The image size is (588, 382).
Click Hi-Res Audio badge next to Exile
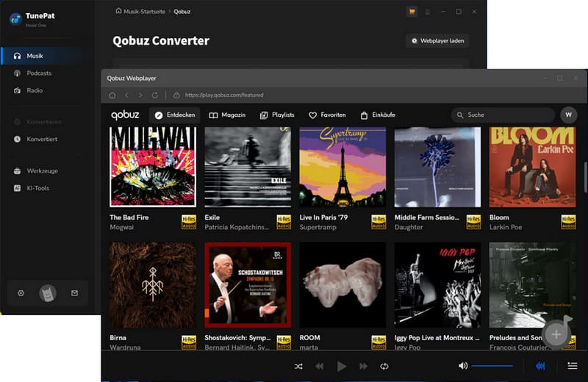[x=284, y=222]
